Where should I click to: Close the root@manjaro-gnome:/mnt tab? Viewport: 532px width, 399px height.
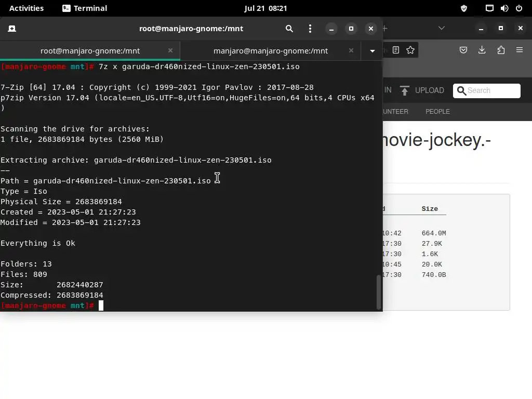pos(170,50)
